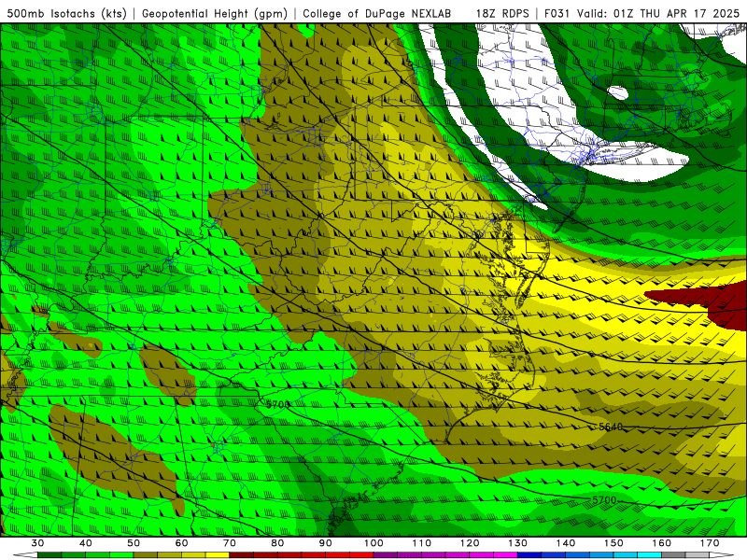747x560 pixels.
Task: Click the offshore 5700 contour label
Action: coord(604,500)
